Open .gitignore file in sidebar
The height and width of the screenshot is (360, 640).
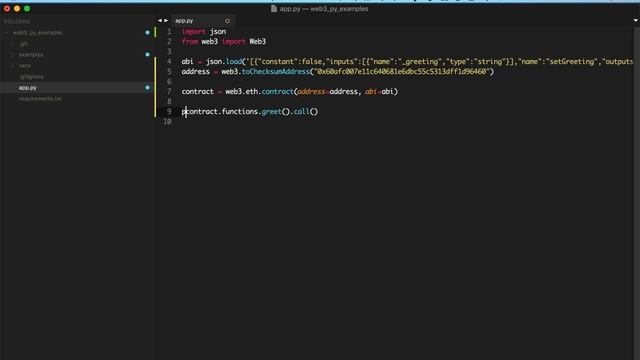pyautogui.click(x=31, y=77)
